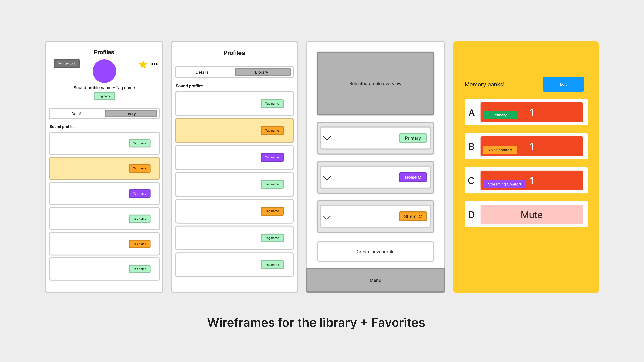Select Details tab in second Profiles screen
Screen dimensions: 644x362
202,72
